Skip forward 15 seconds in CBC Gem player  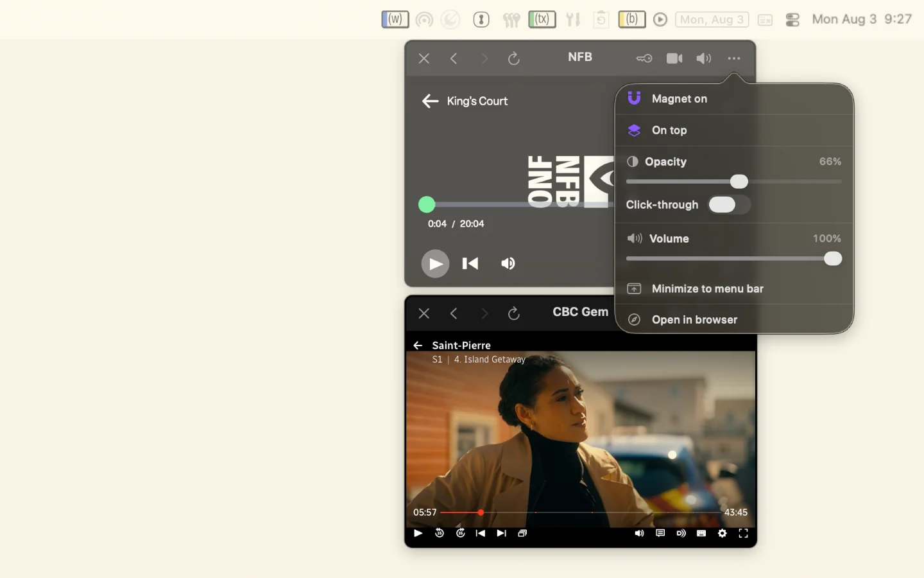coord(461,533)
